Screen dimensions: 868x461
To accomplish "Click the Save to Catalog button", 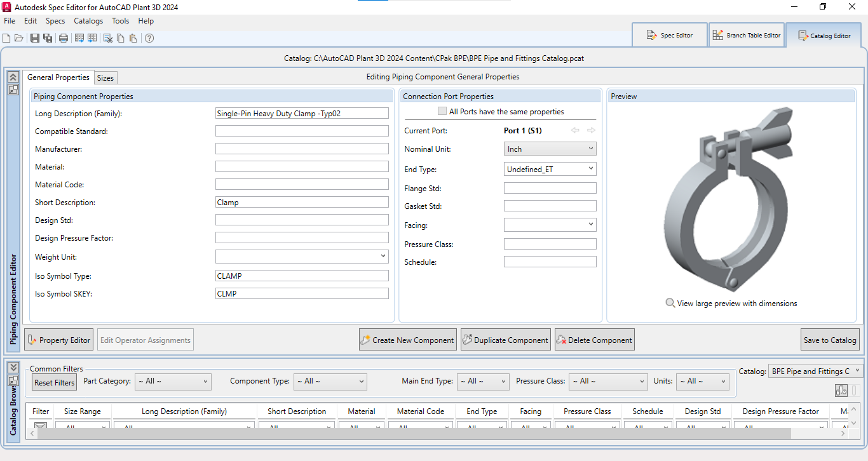I will tap(830, 340).
